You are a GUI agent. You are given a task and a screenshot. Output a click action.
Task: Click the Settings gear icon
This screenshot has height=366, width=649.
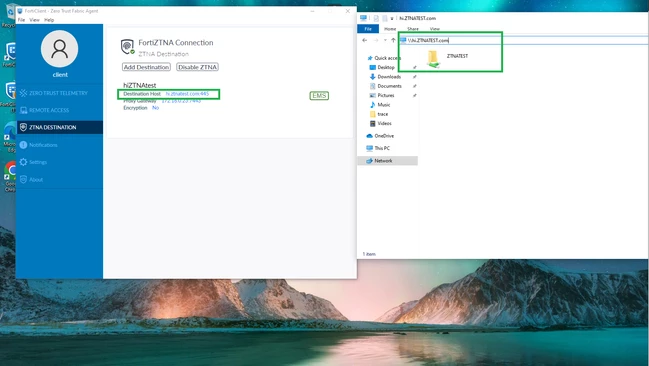(23, 162)
